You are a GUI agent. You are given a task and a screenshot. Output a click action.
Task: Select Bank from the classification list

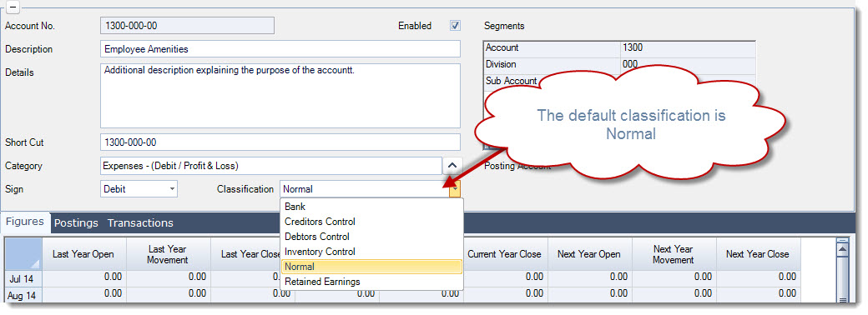tap(371, 207)
